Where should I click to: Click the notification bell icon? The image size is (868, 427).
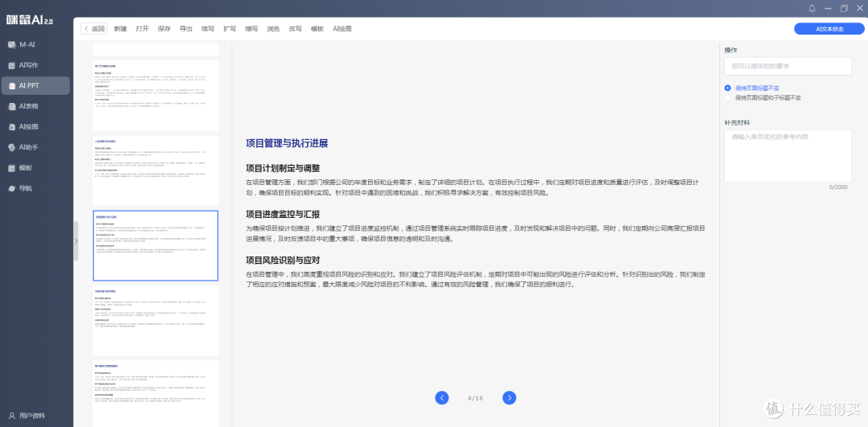[812, 8]
